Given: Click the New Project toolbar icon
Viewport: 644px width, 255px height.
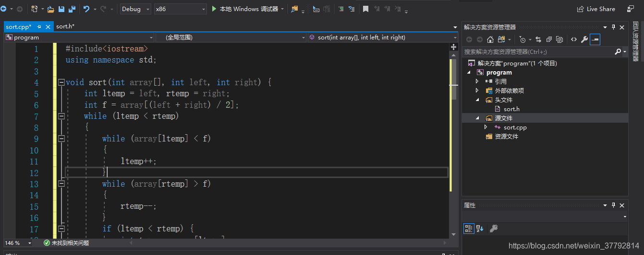Looking at the screenshot, I should 35,9.
